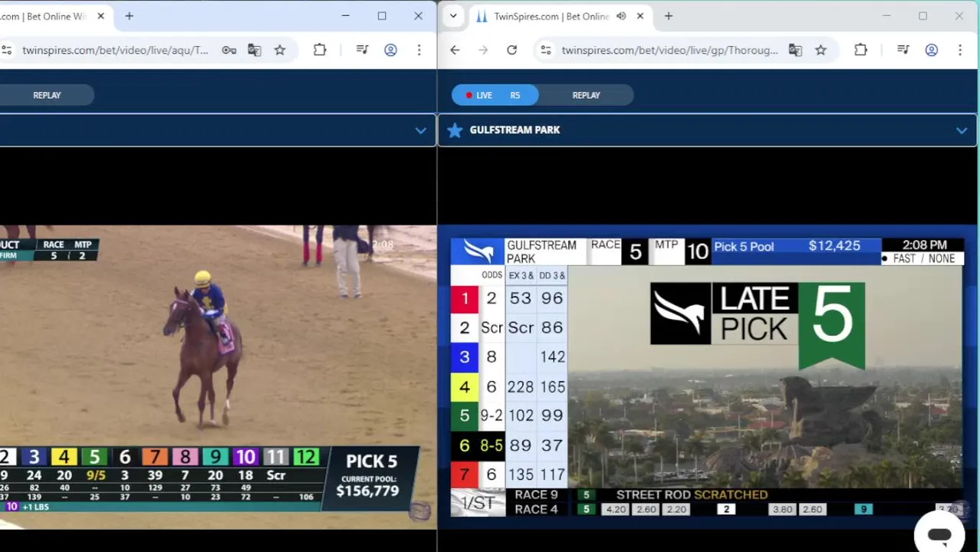
Task: Minimize the left browser window
Action: 345,16
